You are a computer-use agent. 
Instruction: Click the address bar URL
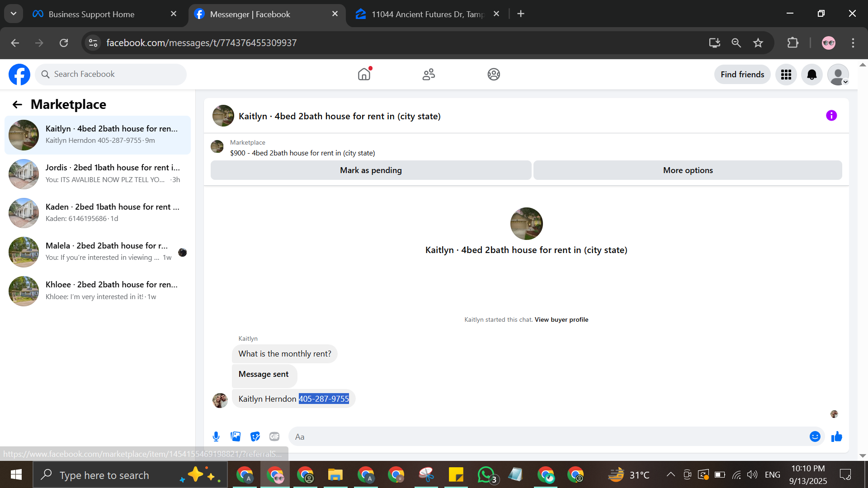(201, 43)
